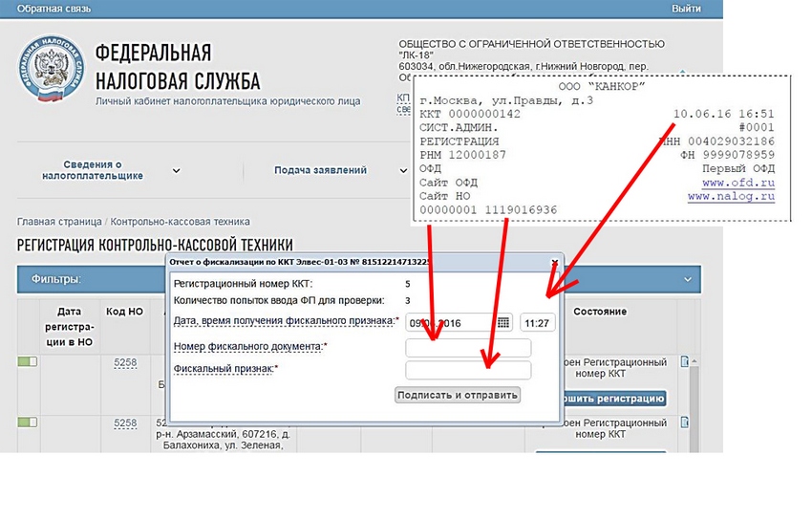Focus the Номер фискального документа field
This screenshot has width=812, height=520.
(468, 348)
